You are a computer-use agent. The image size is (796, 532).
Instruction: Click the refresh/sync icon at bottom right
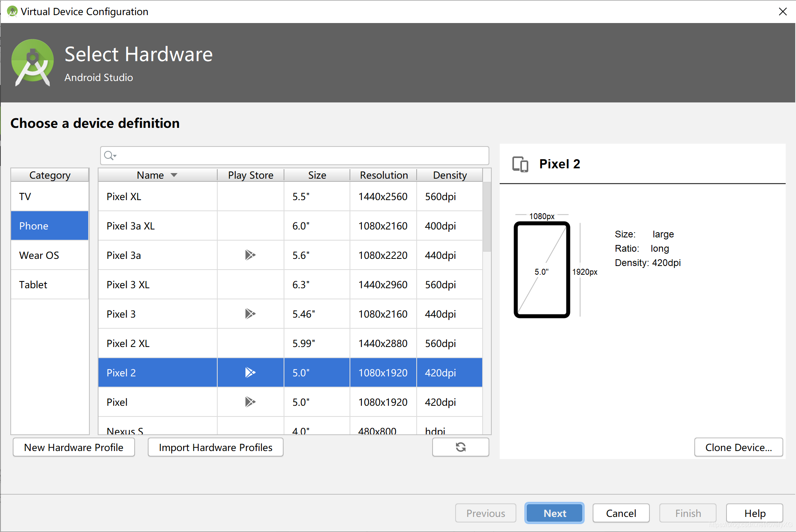(x=461, y=448)
